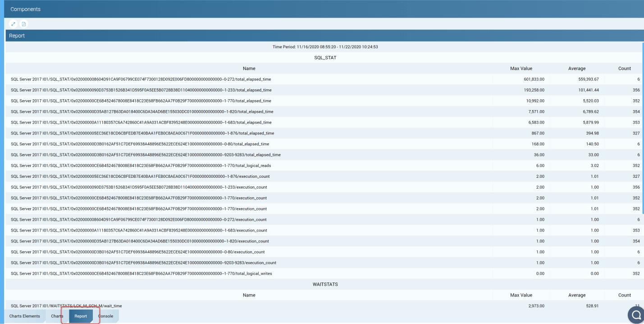Click the SQL_STAT Average column header
Screen dimensions: 644x324
pos(577,69)
